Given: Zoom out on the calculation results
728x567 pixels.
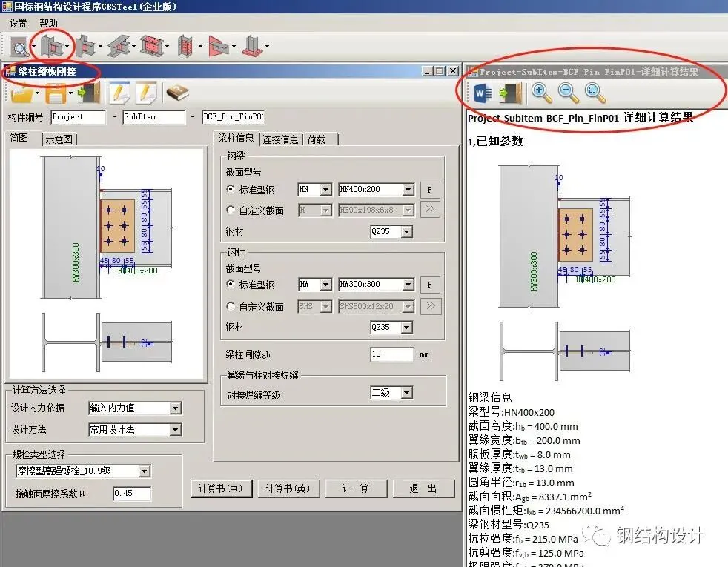Looking at the screenshot, I should click(569, 93).
